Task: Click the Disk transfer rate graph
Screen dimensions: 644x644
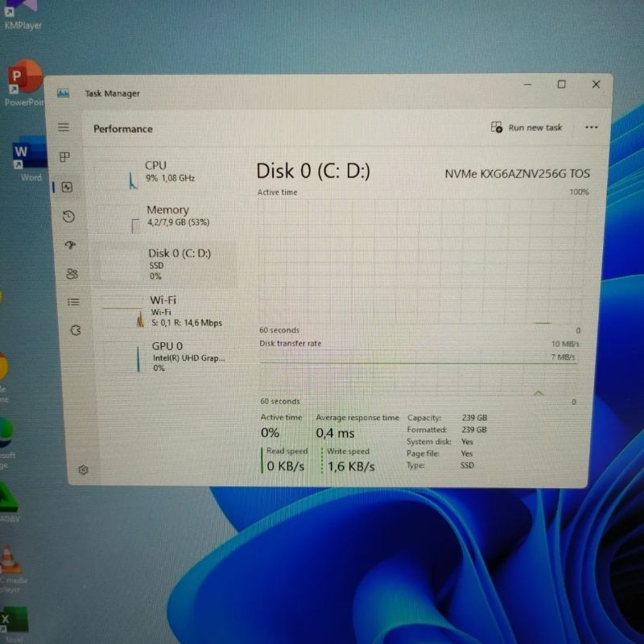Action: point(419,372)
